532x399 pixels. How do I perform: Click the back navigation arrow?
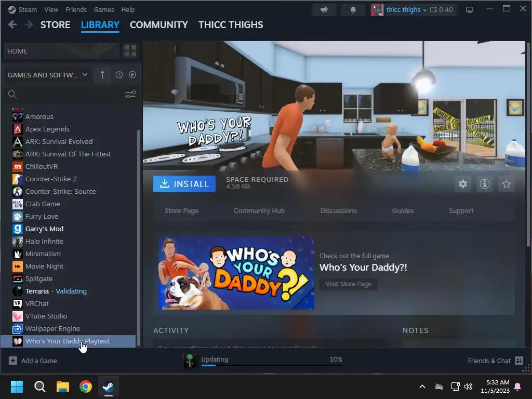point(12,24)
